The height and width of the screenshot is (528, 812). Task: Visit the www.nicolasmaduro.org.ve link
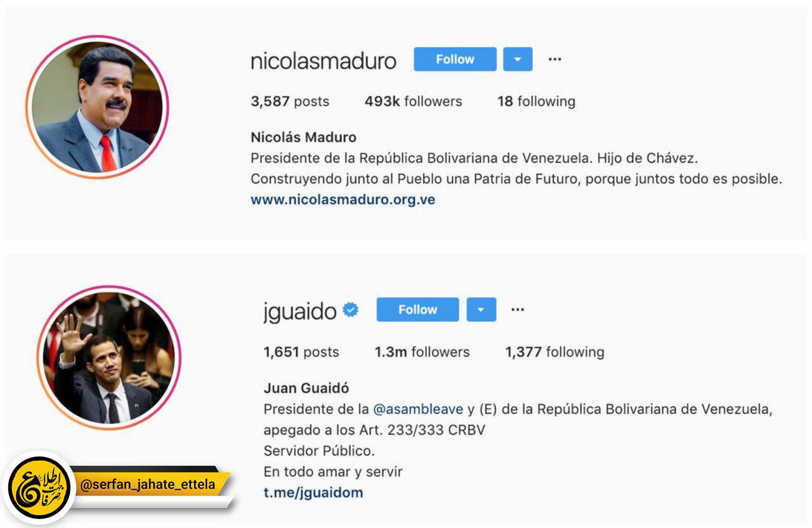click(x=343, y=199)
